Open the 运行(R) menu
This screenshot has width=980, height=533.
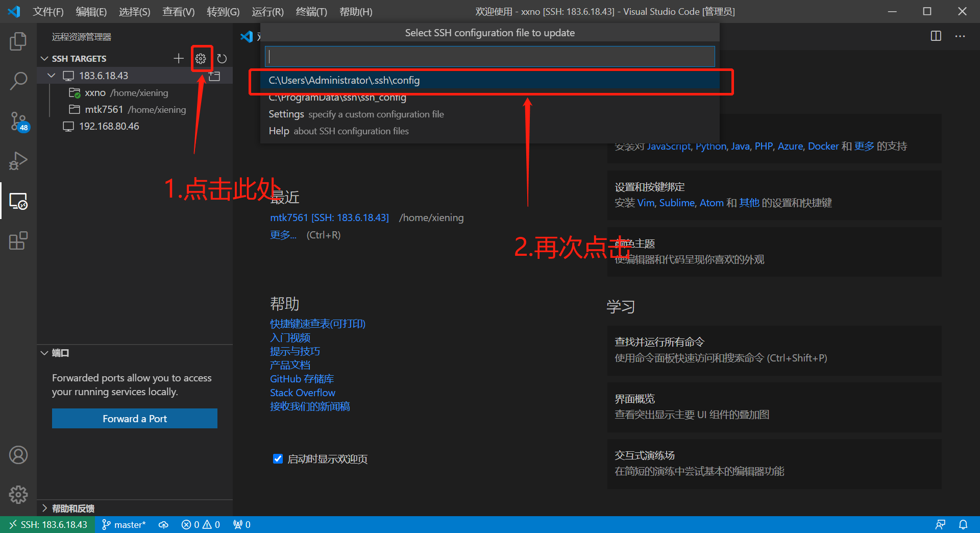point(267,11)
